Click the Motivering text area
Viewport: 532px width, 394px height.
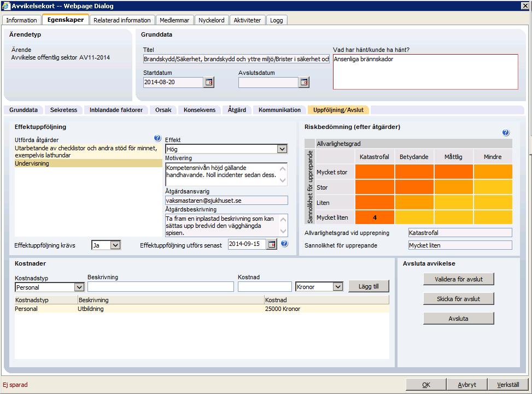(226, 175)
